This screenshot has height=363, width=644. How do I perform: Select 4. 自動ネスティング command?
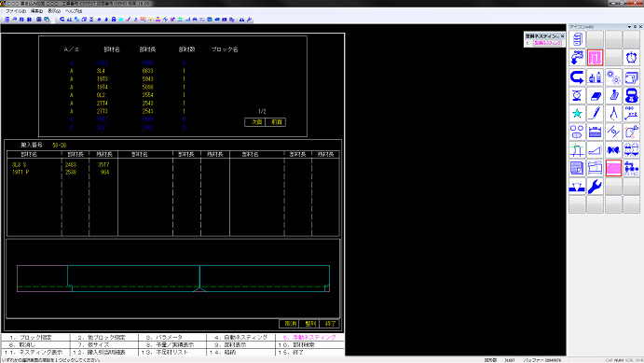[240, 337]
